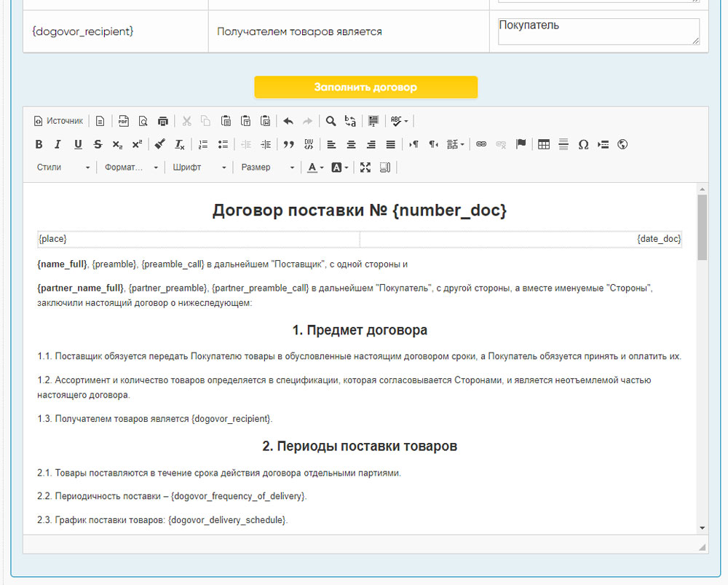
Task: Click the Copy Formatting brush icon
Action: point(160,144)
